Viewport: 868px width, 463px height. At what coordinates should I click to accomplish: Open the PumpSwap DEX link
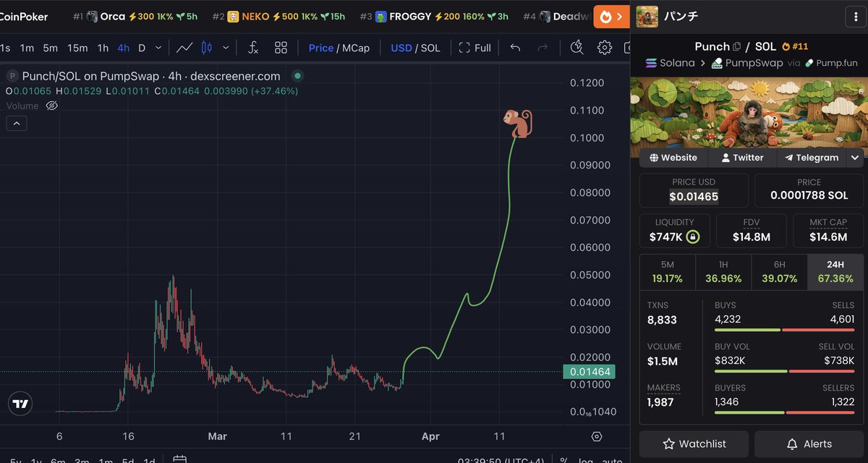click(x=747, y=63)
